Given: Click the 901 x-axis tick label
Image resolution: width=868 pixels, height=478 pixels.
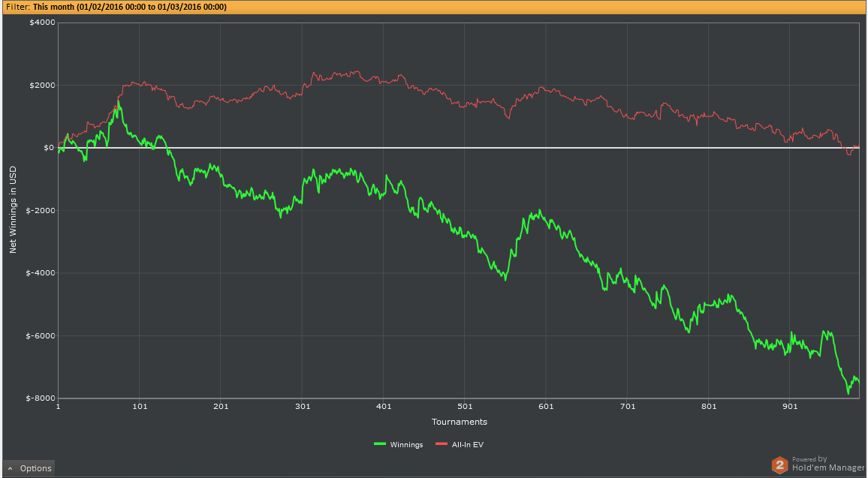Looking at the screenshot, I should [789, 407].
